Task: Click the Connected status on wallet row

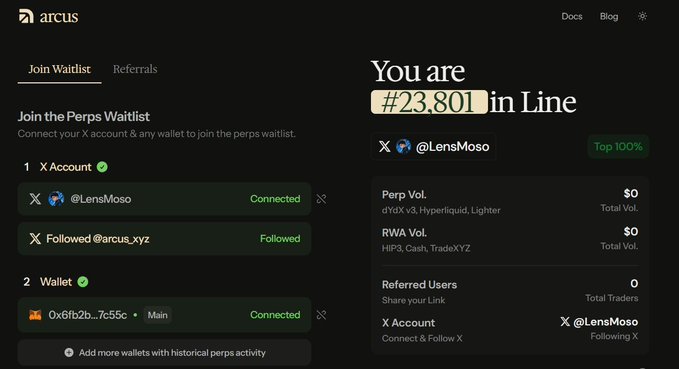Action: [275, 315]
